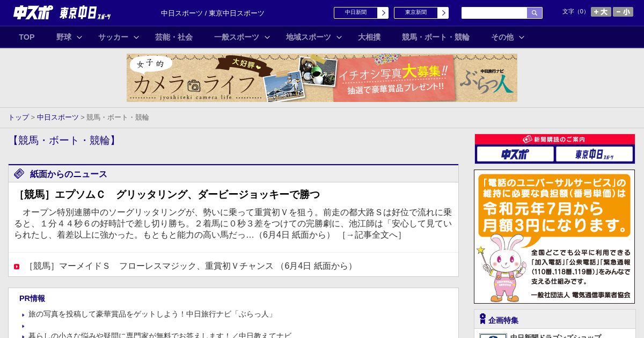The width and height of the screenshot is (644, 338).
Task: Click the ユニバーサルサービス rabbit ad banner
Action: pyautogui.click(x=554, y=237)
